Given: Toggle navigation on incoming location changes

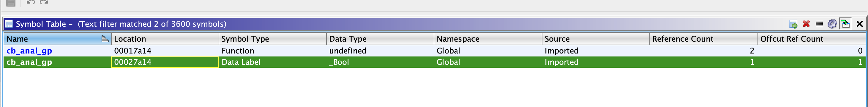Looking at the screenshot, I should tap(845, 24).
